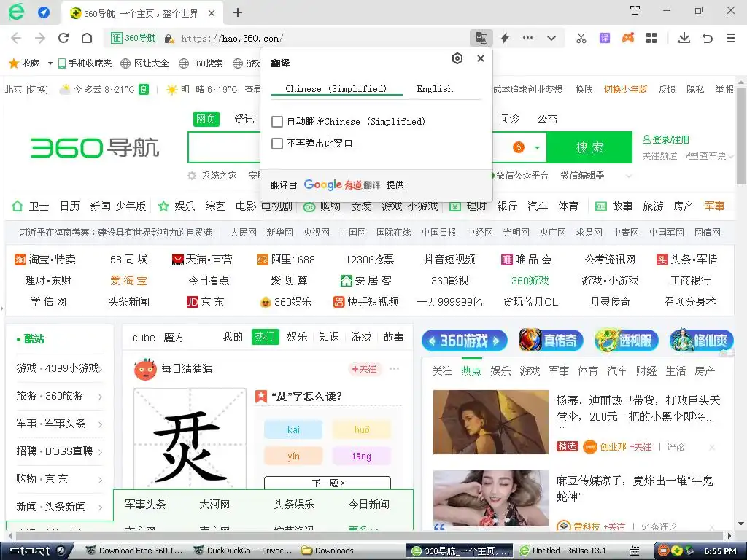Click 北京 [切换] city switch
The width and height of the screenshot is (747, 560).
pos(27,89)
